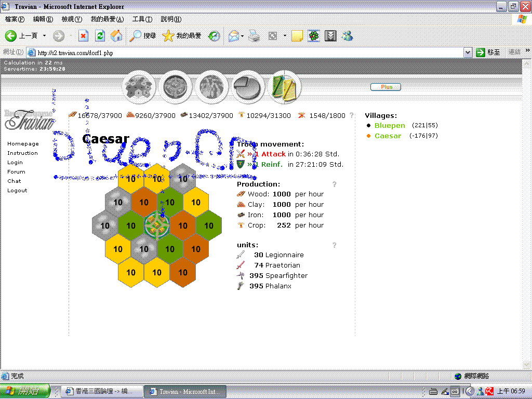Open the statistics pie chart icon
The height and width of the screenshot is (399, 532).
pos(248,87)
